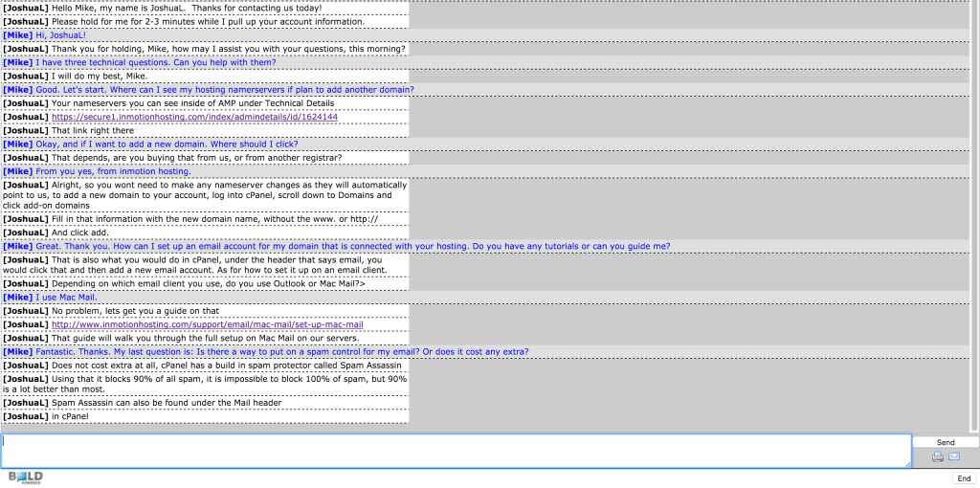Click the email transcript envelope icon
The width and height of the screenshot is (980, 488).
[x=954, y=457]
